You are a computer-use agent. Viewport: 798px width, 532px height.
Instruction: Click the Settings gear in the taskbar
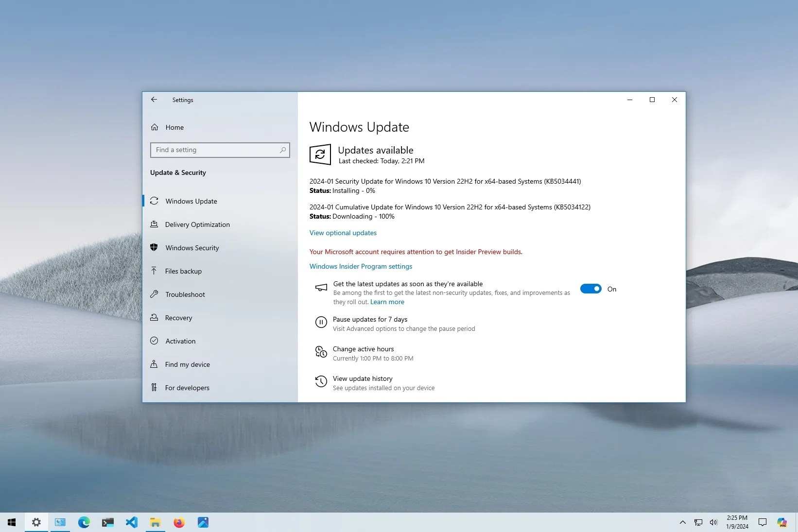click(36, 522)
